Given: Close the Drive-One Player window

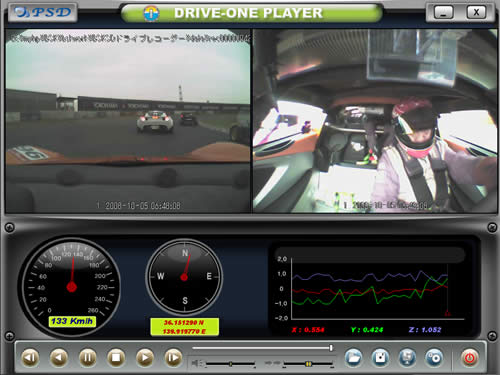Looking at the screenshot, I should [x=476, y=13].
